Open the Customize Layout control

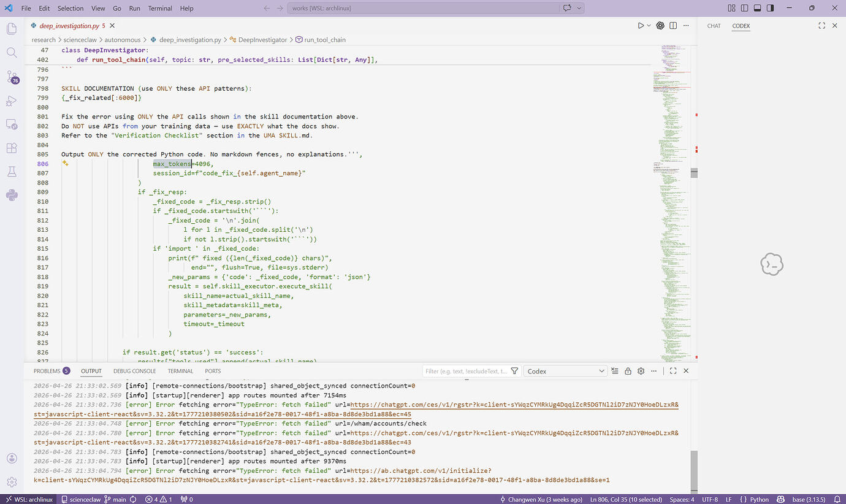731,9
